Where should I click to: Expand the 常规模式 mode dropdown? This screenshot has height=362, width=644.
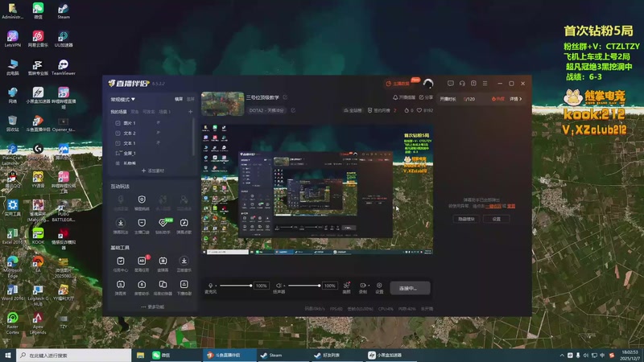point(123,99)
